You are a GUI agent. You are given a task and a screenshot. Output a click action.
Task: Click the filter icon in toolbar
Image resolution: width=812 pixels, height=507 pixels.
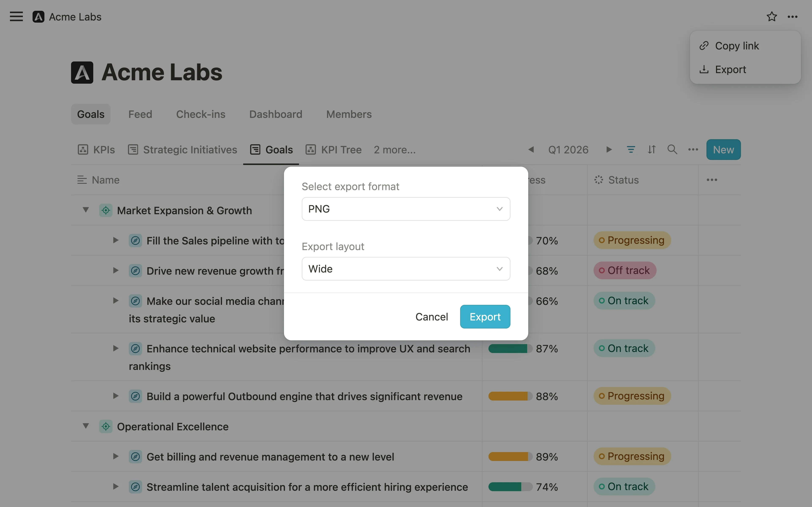coord(631,150)
